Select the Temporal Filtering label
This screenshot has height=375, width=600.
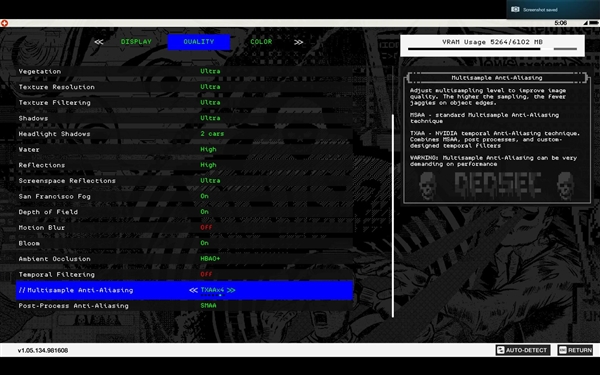coord(56,275)
